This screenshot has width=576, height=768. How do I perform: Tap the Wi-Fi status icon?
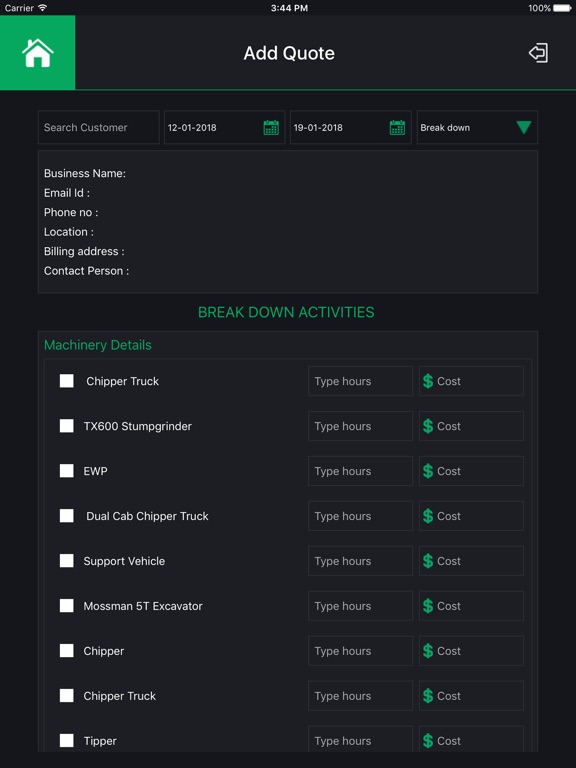[43, 7]
